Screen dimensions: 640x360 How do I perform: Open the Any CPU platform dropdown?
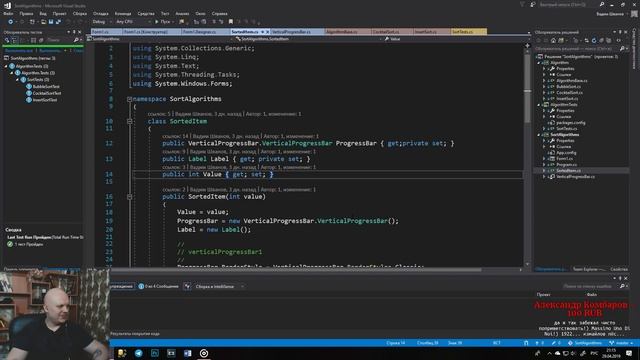pyautogui.click(x=133, y=22)
